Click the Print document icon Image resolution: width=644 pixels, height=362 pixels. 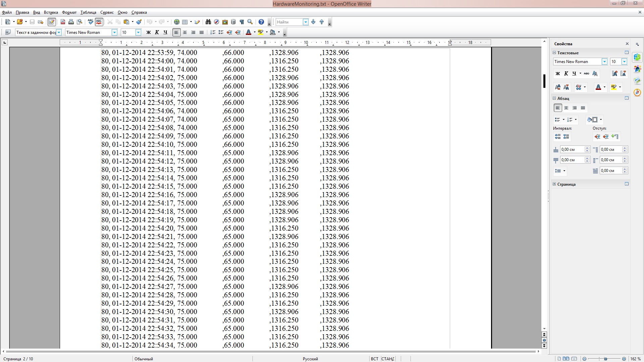[71, 22]
